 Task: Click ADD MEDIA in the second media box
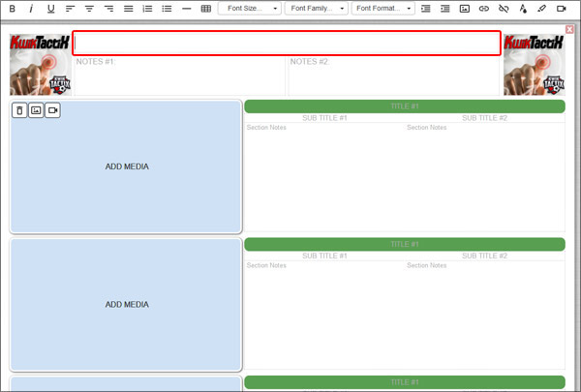point(127,304)
